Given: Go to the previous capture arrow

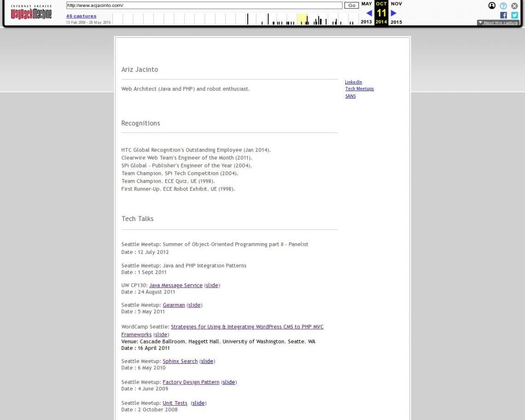Looking at the screenshot, I should coord(369,13).
